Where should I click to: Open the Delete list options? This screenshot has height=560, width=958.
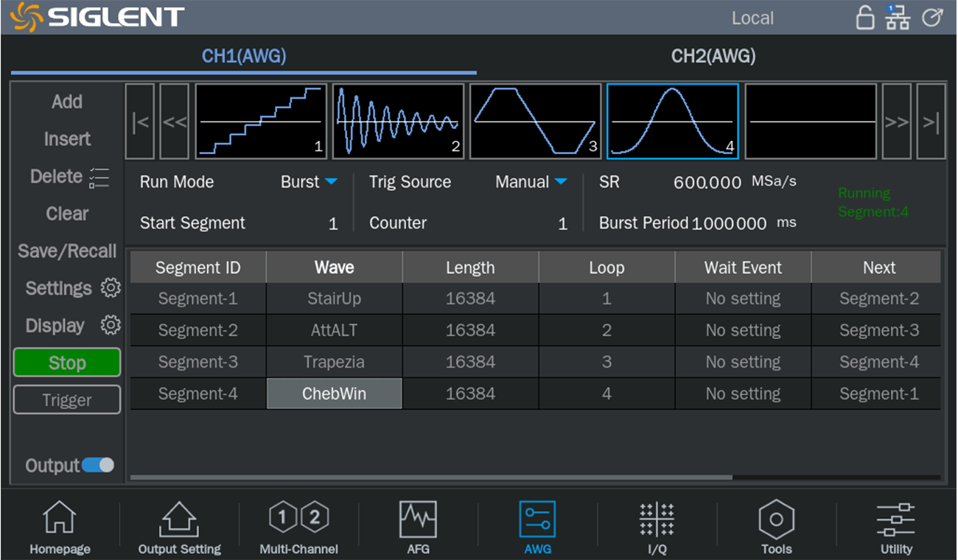pyautogui.click(x=99, y=178)
